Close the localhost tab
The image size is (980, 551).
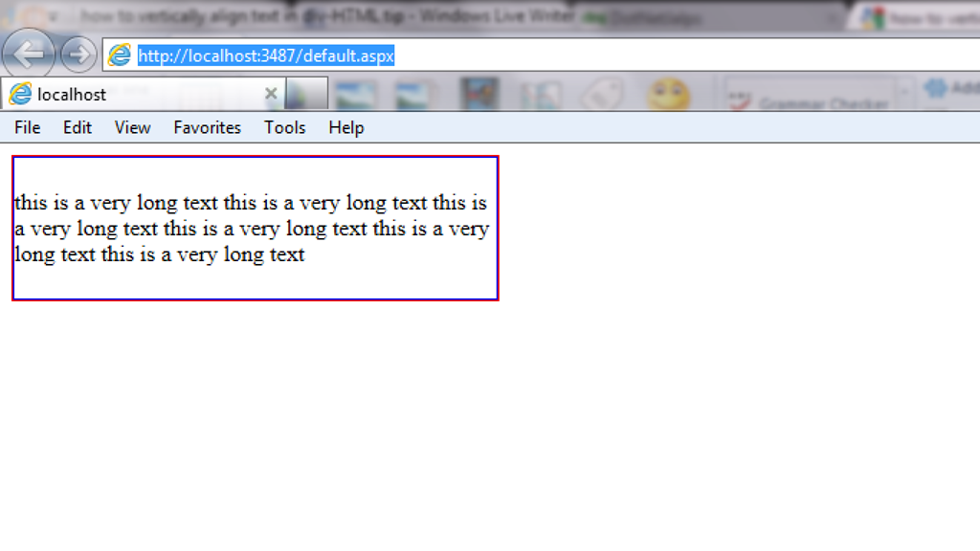271,94
